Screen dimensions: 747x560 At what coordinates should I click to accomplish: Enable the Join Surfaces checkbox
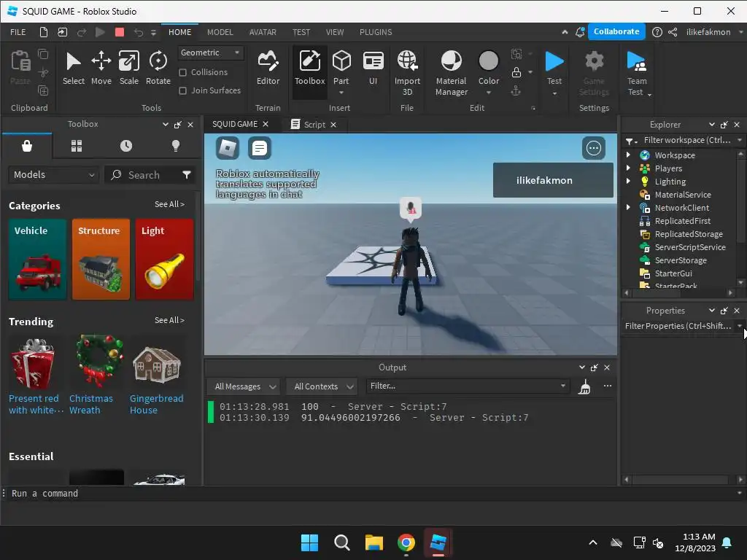click(182, 90)
